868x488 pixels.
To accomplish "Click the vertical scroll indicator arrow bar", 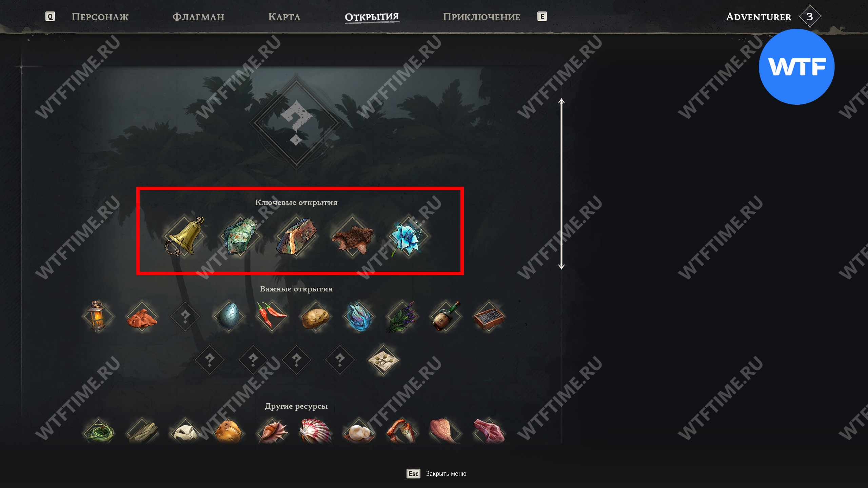I will (x=561, y=184).
